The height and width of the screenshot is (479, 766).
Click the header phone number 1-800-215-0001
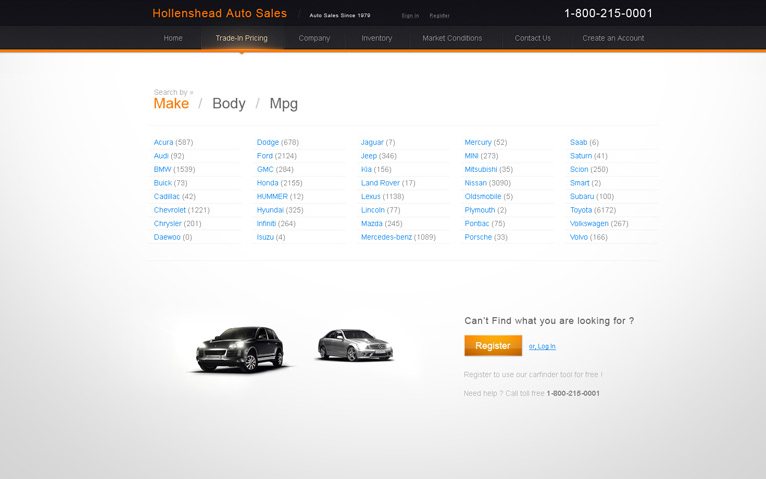click(x=608, y=13)
